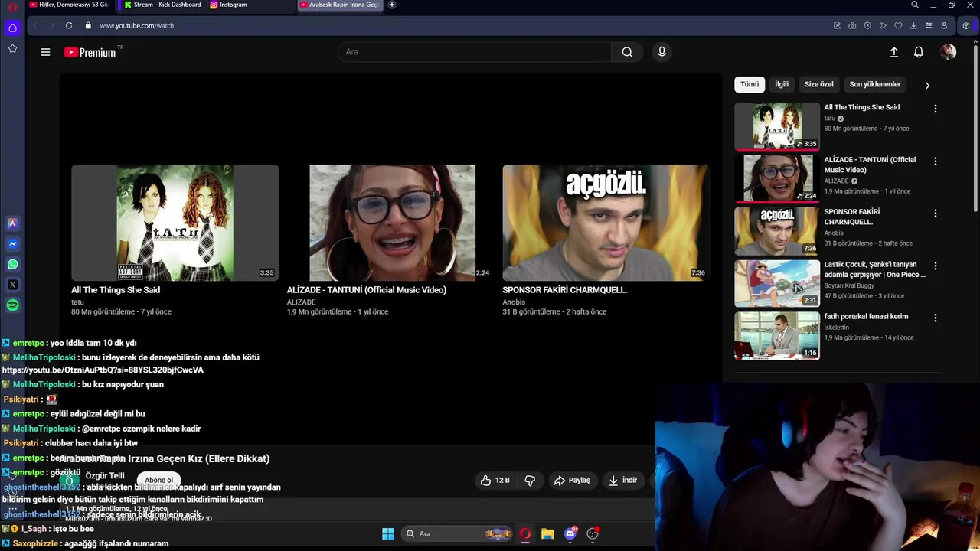Viewport: 980px width, 551px height.
Task: Click the YouTube search input field
Action: pyautogui.click(x=475, y=52)
